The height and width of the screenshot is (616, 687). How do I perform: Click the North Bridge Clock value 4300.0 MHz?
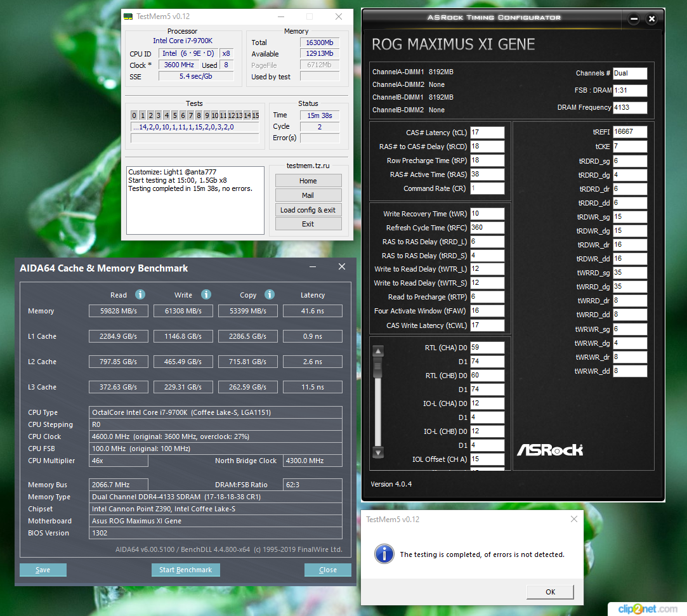tap(313, 461)
